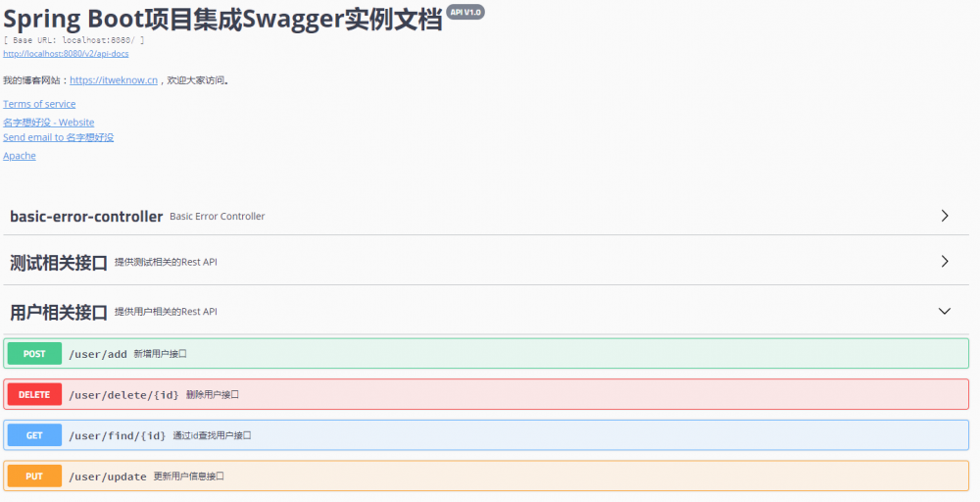Click the Spring Boot Swagger page title

coord(223,20)
